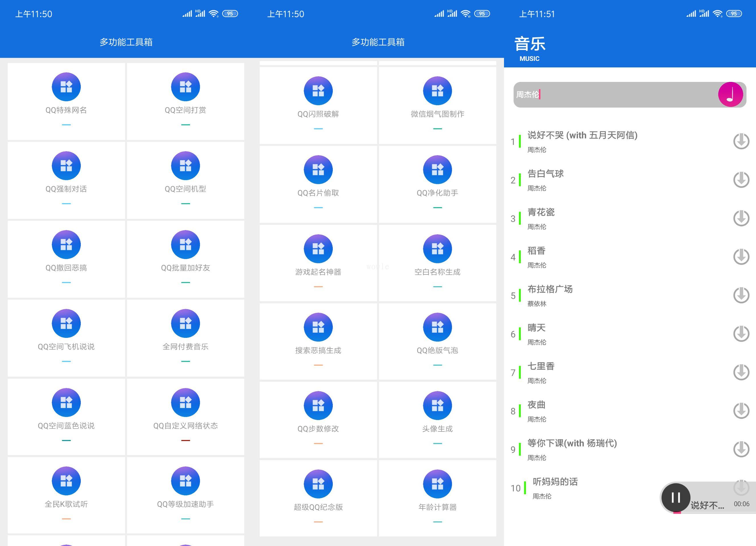Open the QQ名片偷取 icon

coord(318,170)
